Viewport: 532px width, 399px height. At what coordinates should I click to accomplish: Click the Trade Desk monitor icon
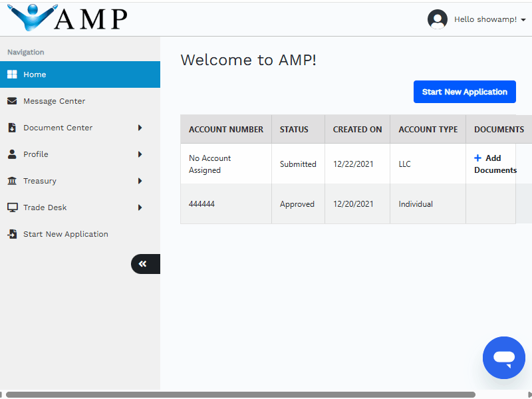(12, 207)
